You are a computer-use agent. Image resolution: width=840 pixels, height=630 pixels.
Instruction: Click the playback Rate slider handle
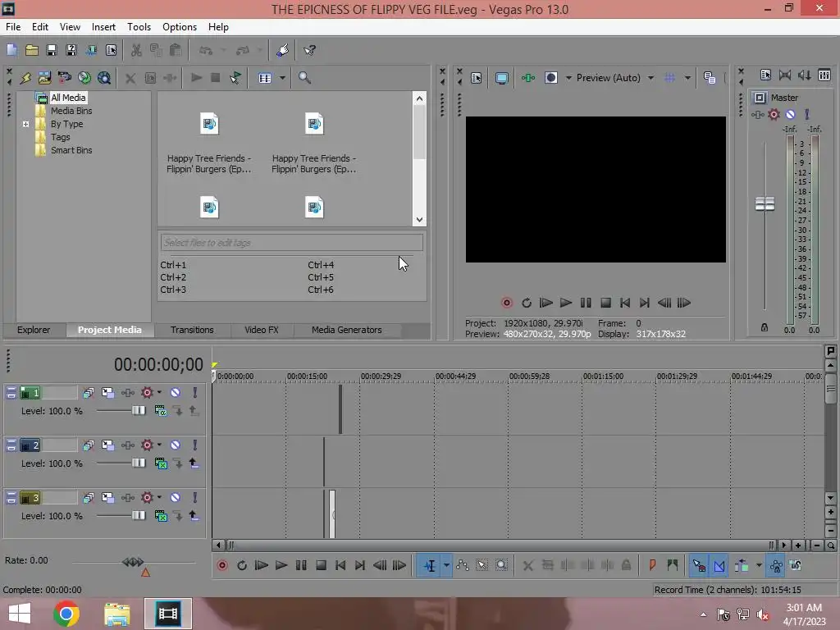(133, 562)
